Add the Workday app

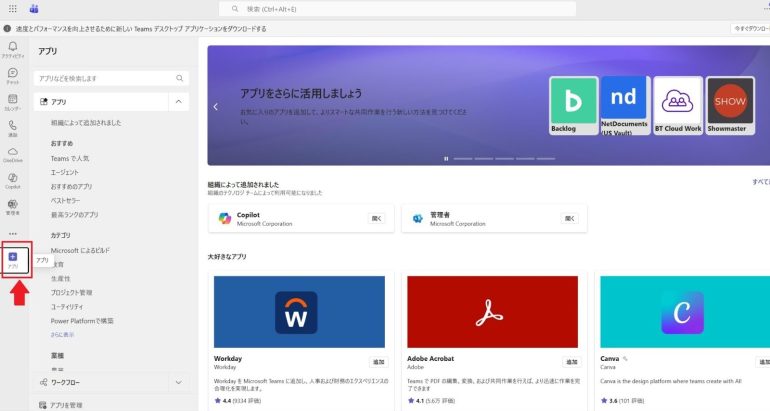(378, 362)
